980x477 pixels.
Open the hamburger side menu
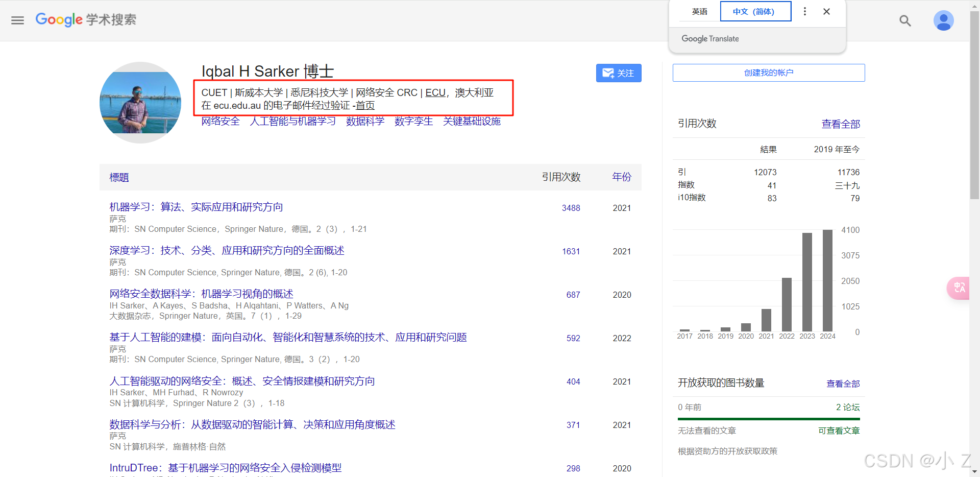point(17,20)
